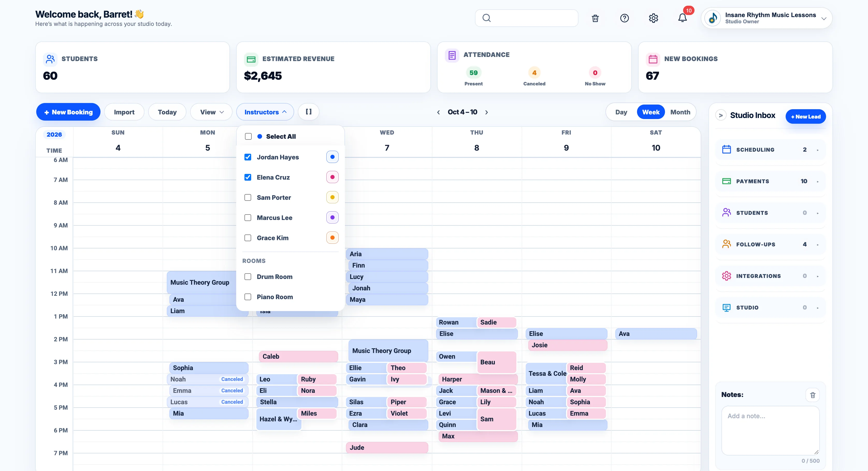Expand the Scheduling inbox row arrow
The height and width of the screenshot is (471, 868).
coord(818,150)
